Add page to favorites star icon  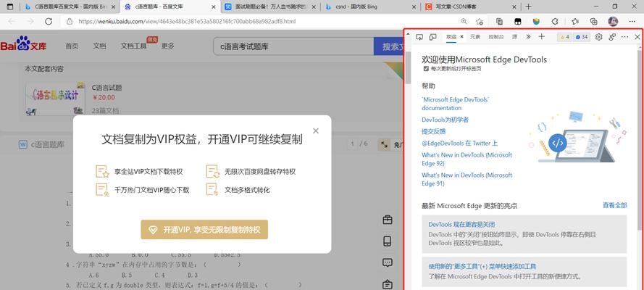[x=479, y=21]
